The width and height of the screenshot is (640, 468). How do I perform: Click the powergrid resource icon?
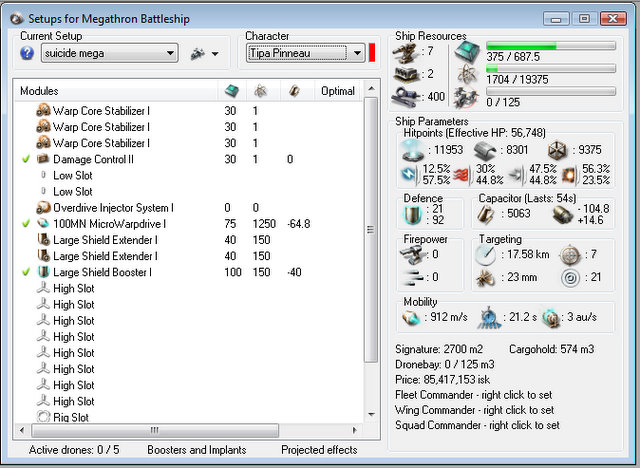(467, 75)
